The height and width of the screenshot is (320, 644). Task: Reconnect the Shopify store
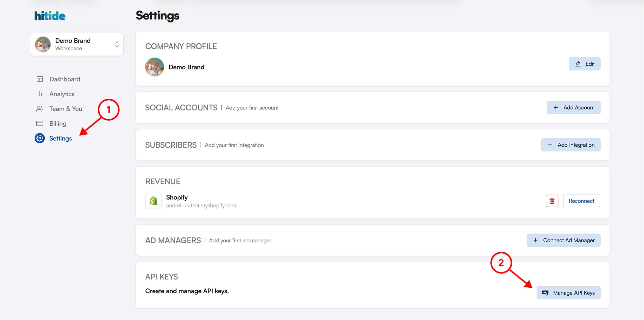point(581,201)
